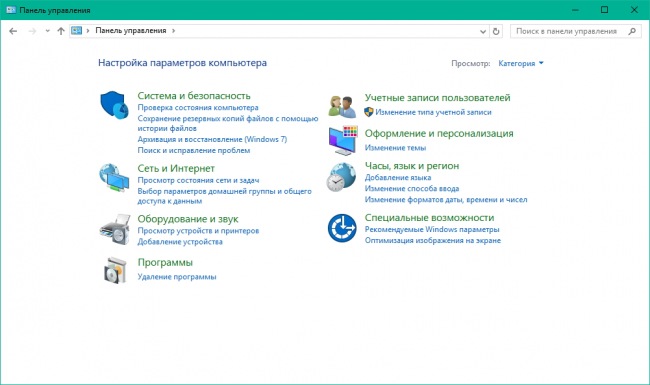Click Изменение темы link
The width and height of the screenshot is (650, 385).
395,148
